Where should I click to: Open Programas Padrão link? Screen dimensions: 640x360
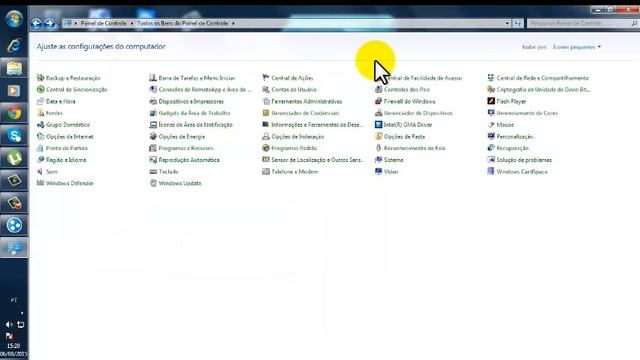pyautogui.click(x=294, y=148)
